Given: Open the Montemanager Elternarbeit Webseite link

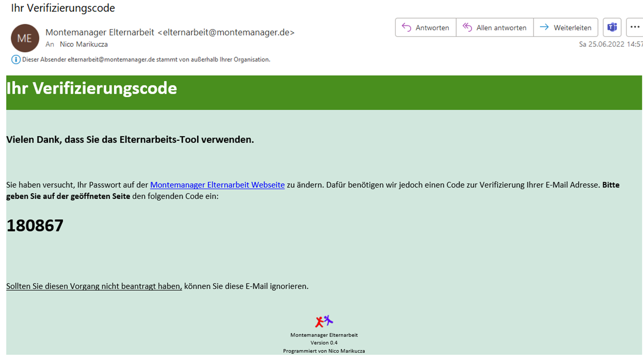Looking at the screenshot, I should [217, 185].
